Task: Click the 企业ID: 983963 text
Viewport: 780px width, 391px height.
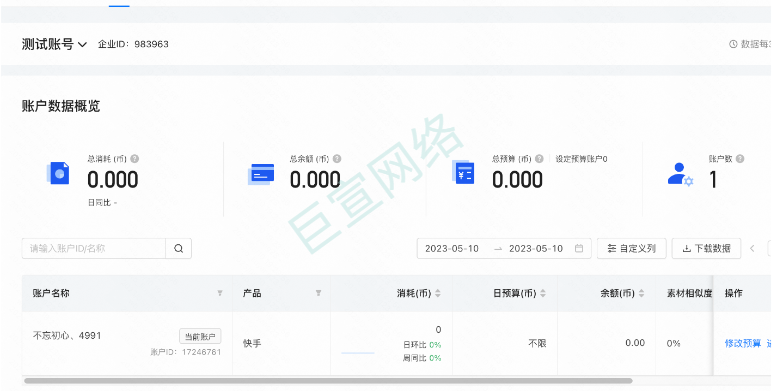Action: tap(133, 44)
